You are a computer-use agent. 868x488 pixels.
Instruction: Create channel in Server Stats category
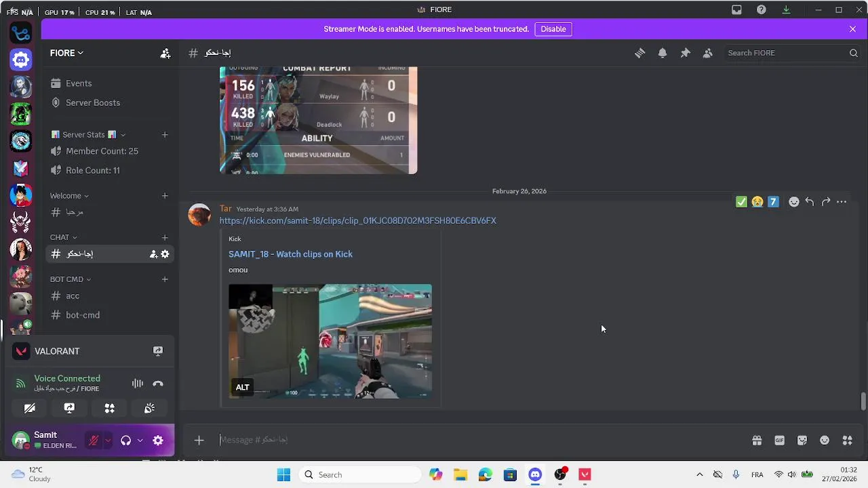click(x=165, y=135)
